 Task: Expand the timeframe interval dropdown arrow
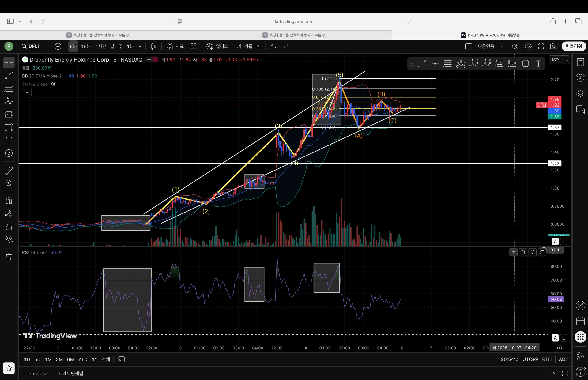click(140, 46)
